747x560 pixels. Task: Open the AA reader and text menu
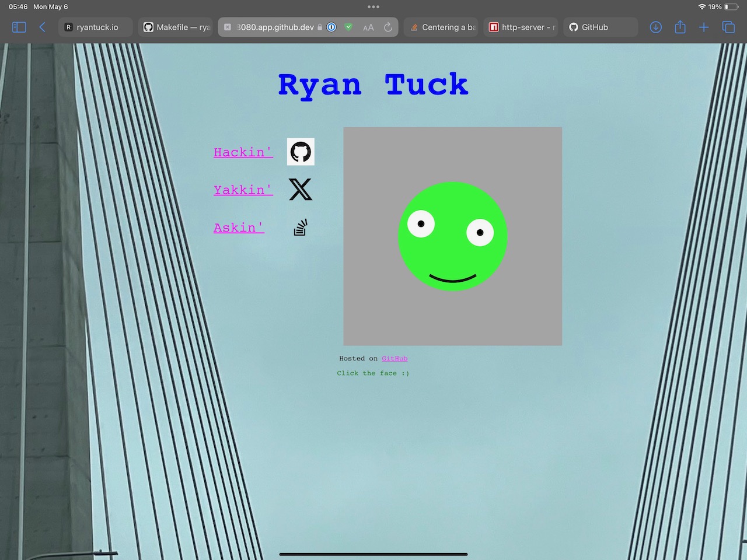[x=368, y=27]
